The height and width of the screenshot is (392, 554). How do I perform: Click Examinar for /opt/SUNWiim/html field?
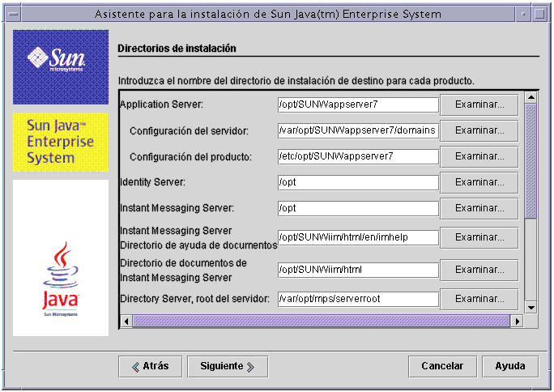click(x=479, y=270)
